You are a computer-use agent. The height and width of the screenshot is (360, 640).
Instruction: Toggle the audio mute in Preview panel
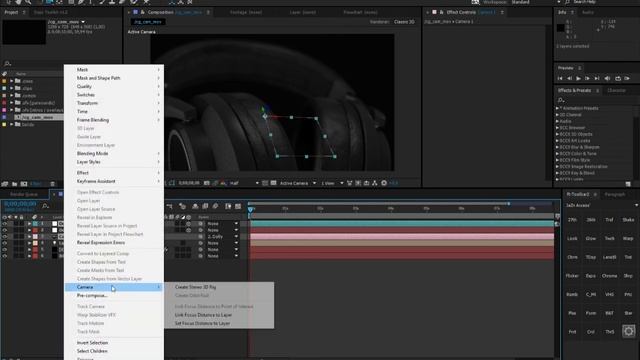(x=607, y=78)
